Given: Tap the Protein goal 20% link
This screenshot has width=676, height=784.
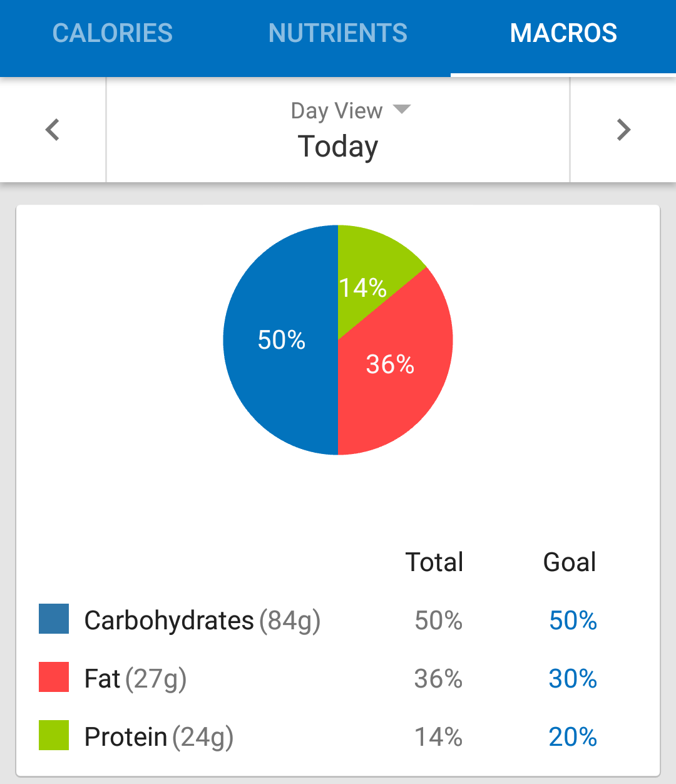Looking at the screenshot, I should click(x=573, y=737).
